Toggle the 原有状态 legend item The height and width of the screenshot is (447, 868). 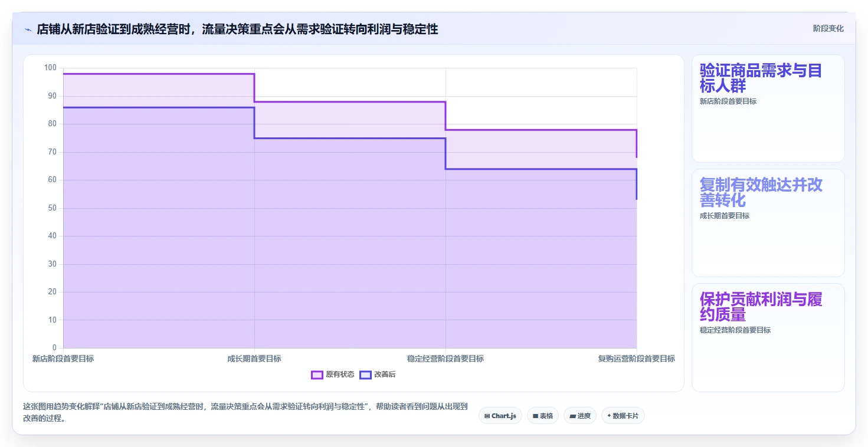coord(333,374)
